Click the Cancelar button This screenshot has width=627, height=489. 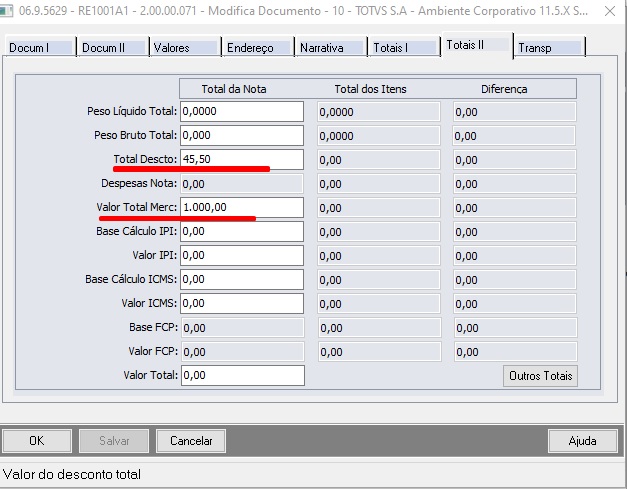click(x=191, y=441)
